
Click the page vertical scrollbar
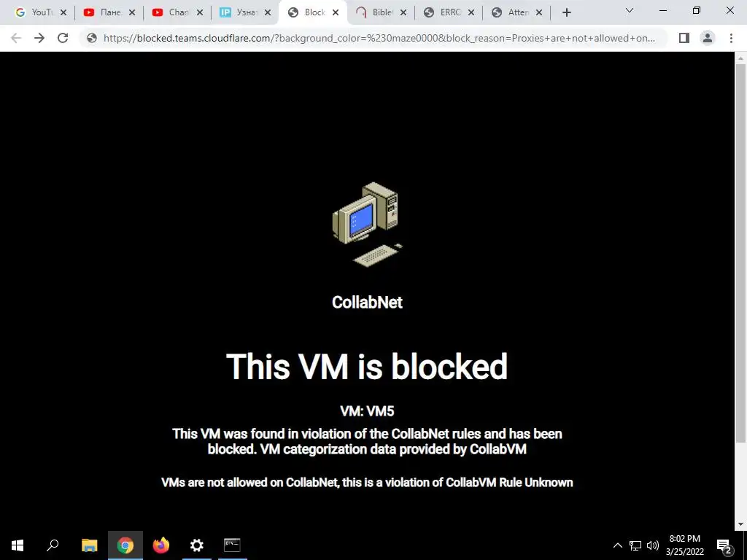[x=740, y=254]
